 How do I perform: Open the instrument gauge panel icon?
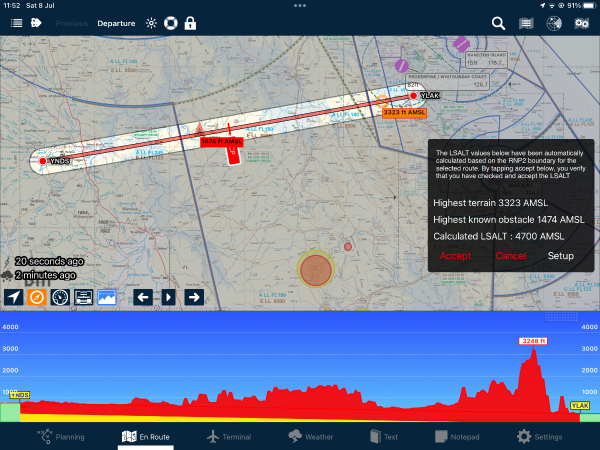60,297
